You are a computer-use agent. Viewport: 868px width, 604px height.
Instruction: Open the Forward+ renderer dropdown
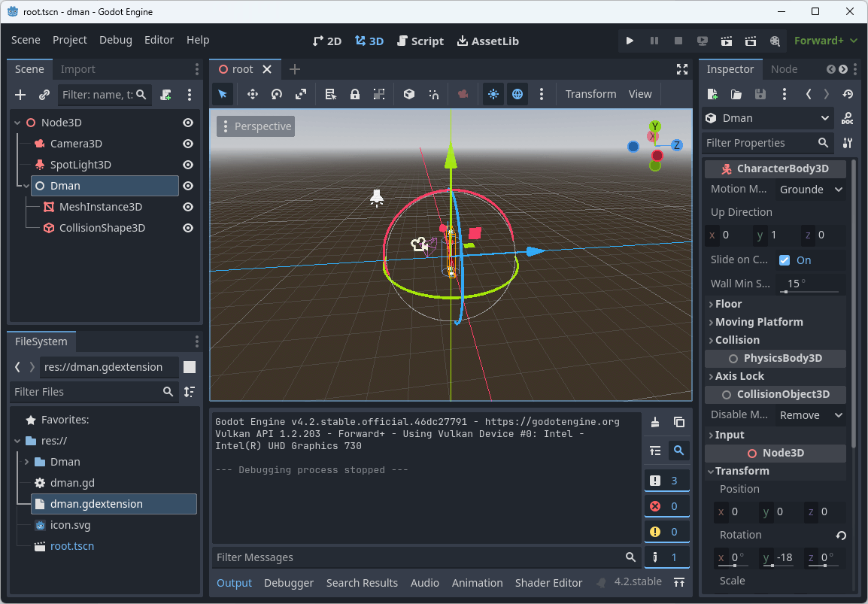(825, 41)
